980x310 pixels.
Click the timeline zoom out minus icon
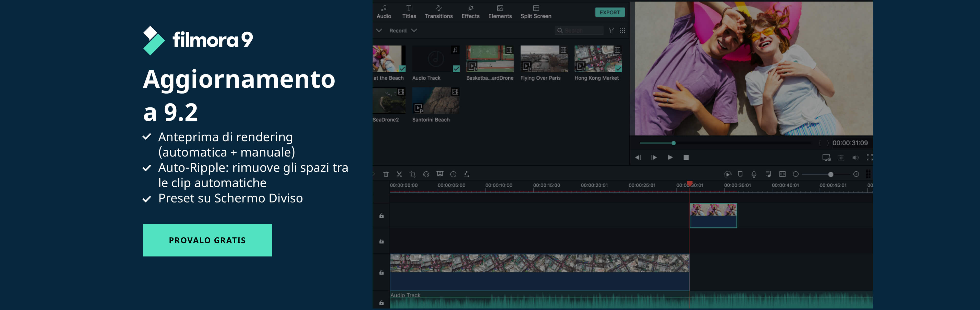pyautogui.click(x=795, y=174)
